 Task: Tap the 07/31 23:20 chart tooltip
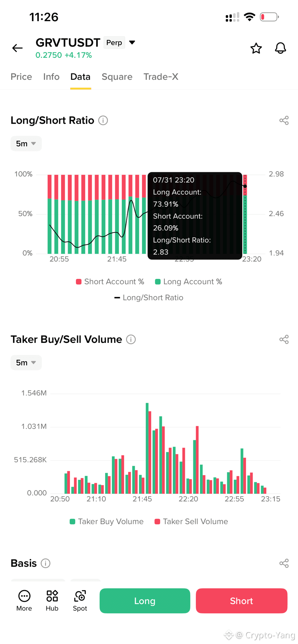tap(195, 216)
